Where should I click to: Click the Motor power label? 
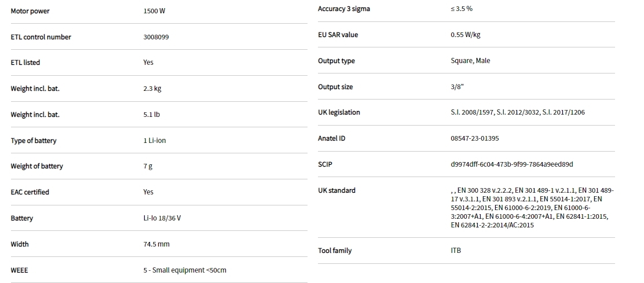30,12
